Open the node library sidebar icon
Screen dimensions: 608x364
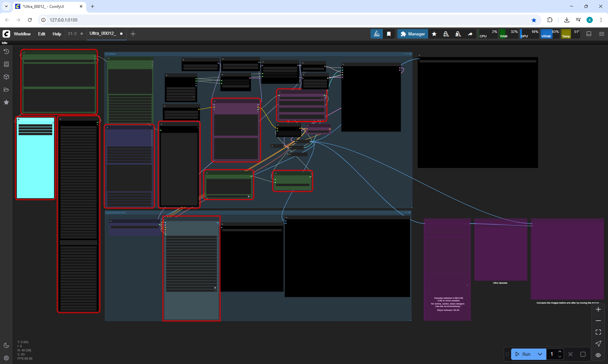pos(6,64)
